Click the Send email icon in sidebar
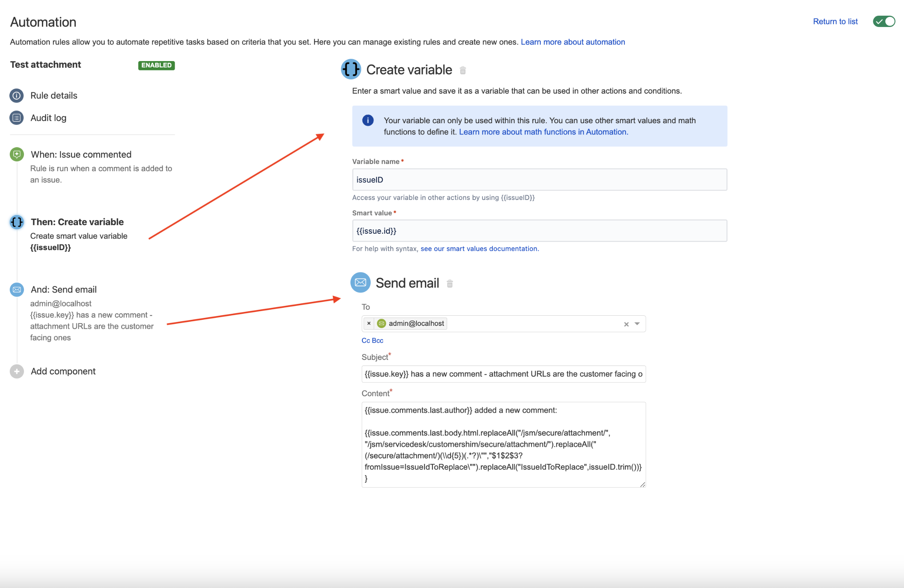This screenshot has height=588, width=904. (x=16, y=290)
